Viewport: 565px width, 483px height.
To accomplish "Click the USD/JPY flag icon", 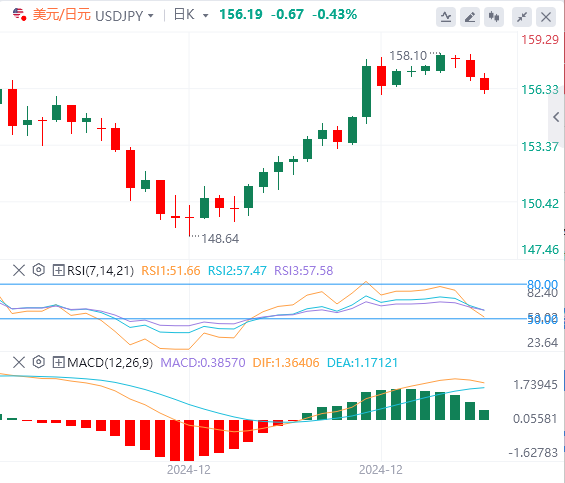I will [19, 15].
